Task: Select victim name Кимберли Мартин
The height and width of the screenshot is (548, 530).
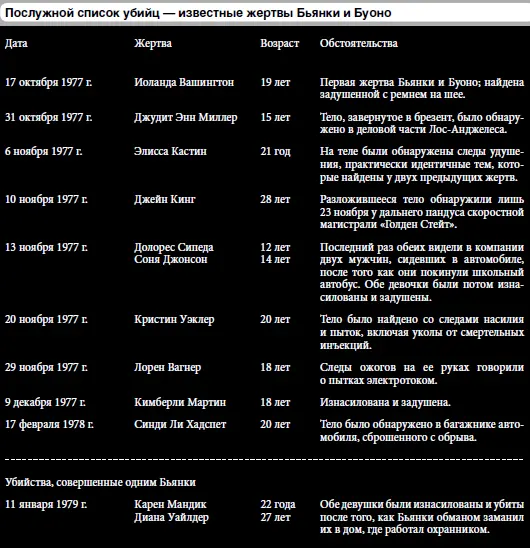Action: click(180, 403)
